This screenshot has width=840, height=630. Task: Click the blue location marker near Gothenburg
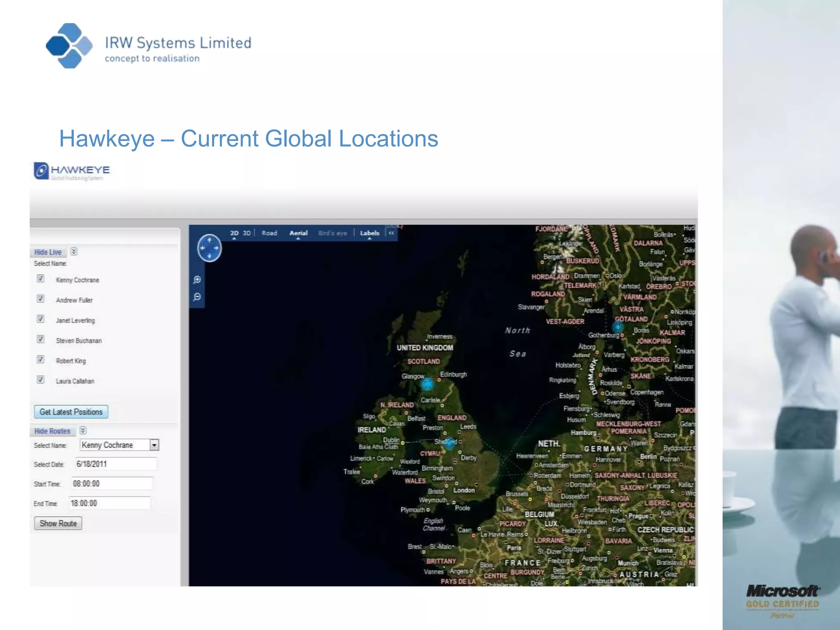coord(618,327)
